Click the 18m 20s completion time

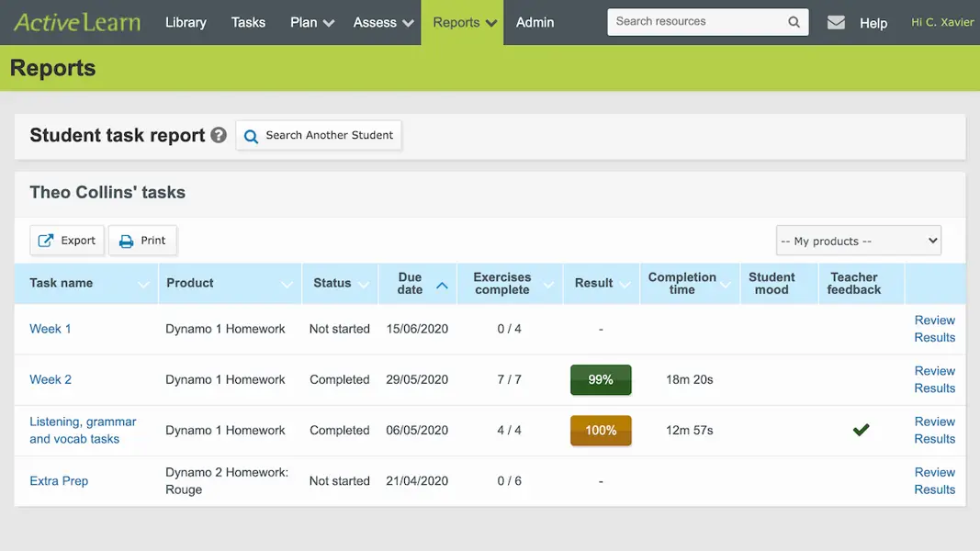(x=690, y=379)
